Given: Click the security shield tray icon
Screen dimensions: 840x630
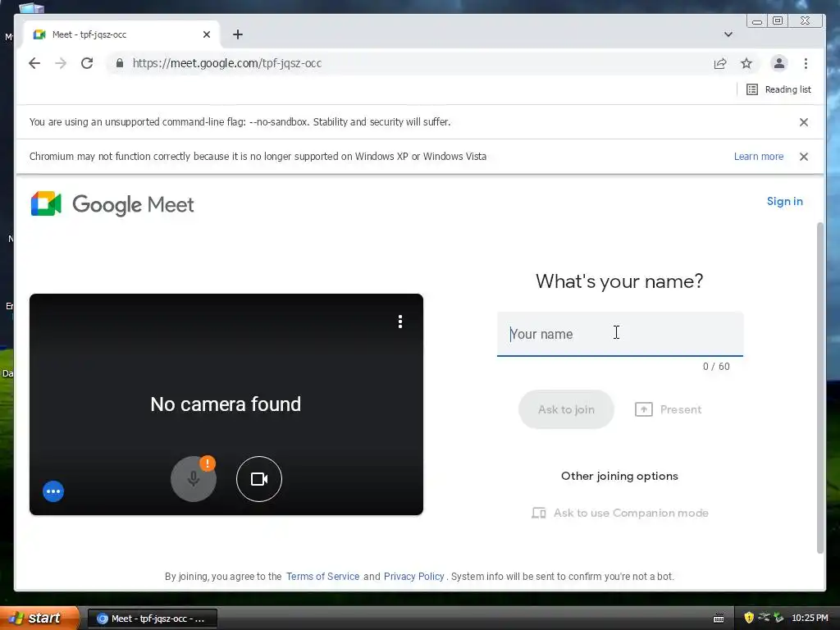Looking at the screenshot, I should click(749, 618).
